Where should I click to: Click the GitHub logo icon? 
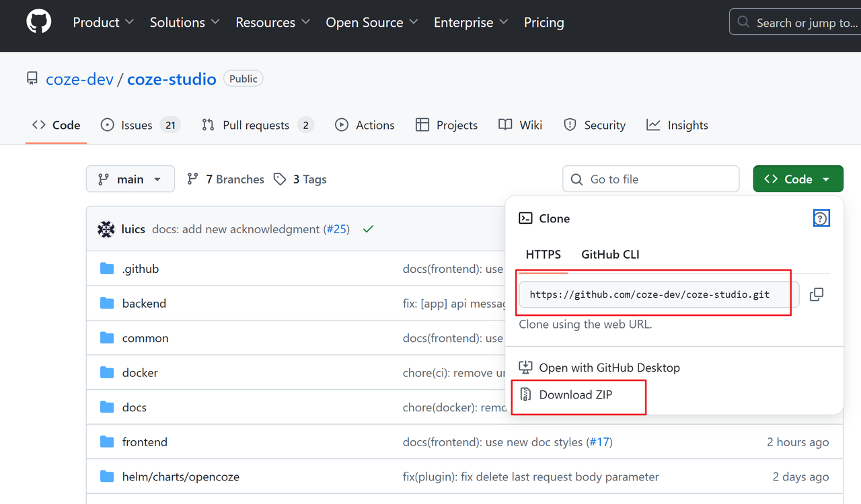38,22
